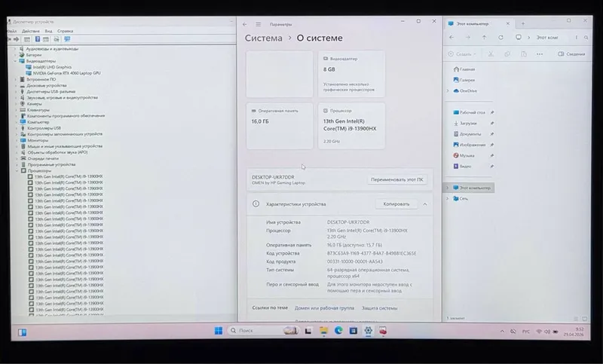
Task: Open the Действие menu in Device Manager
Action: click(x=31, y=31)
